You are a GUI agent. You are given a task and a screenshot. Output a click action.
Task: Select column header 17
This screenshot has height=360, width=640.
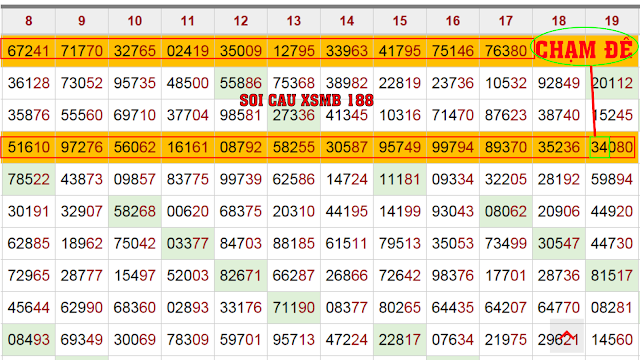(x=506, y=21)
